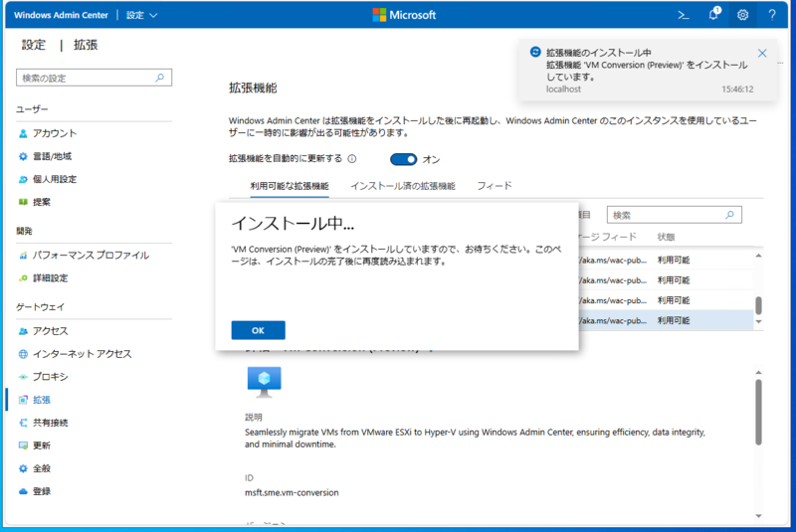
Task: Click localhost in the notification
Action: pyautogui.click(x=563, y=89)
